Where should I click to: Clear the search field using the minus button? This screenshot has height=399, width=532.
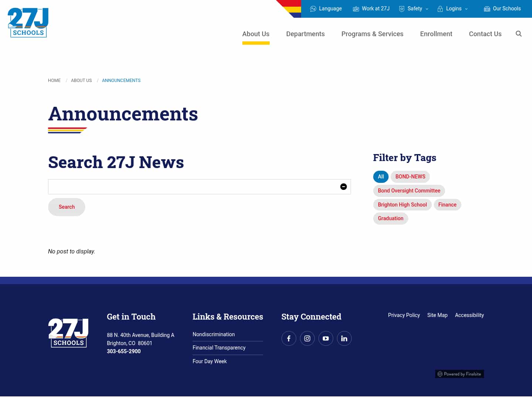pos(344,187)
